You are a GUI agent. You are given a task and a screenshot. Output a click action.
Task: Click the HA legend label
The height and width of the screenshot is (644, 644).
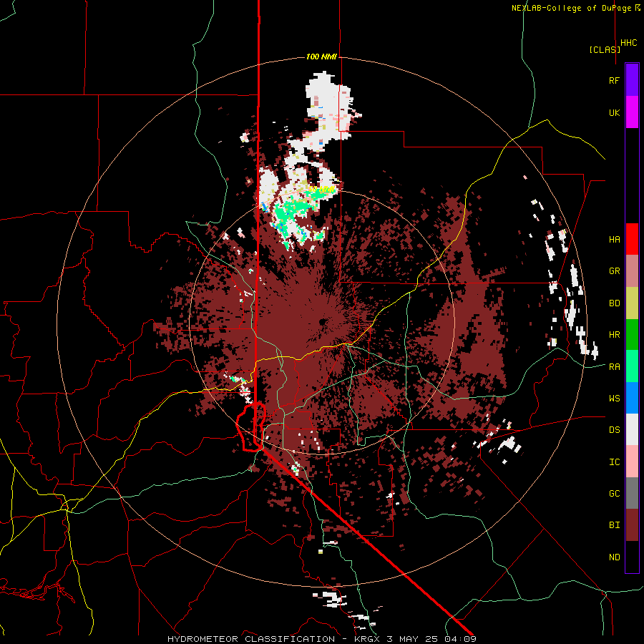pyautogui.click(x=614, y=239)
